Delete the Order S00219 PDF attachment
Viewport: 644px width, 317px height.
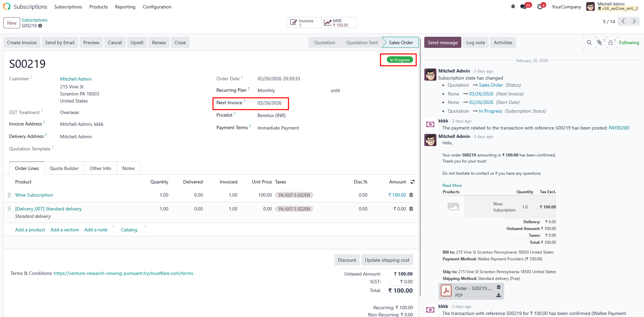(x=498, y=287)
